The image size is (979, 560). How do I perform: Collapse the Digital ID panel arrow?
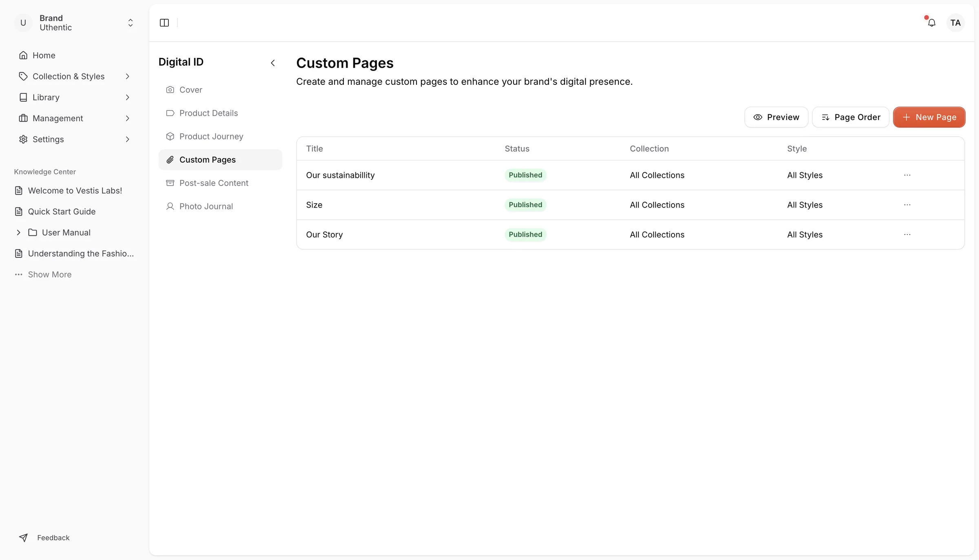(273, 63)
